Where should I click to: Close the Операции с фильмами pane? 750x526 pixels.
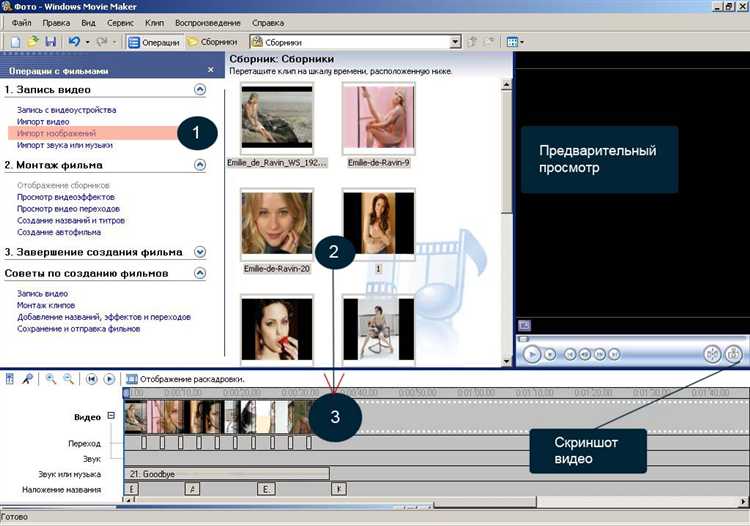(x=211, y=70)
